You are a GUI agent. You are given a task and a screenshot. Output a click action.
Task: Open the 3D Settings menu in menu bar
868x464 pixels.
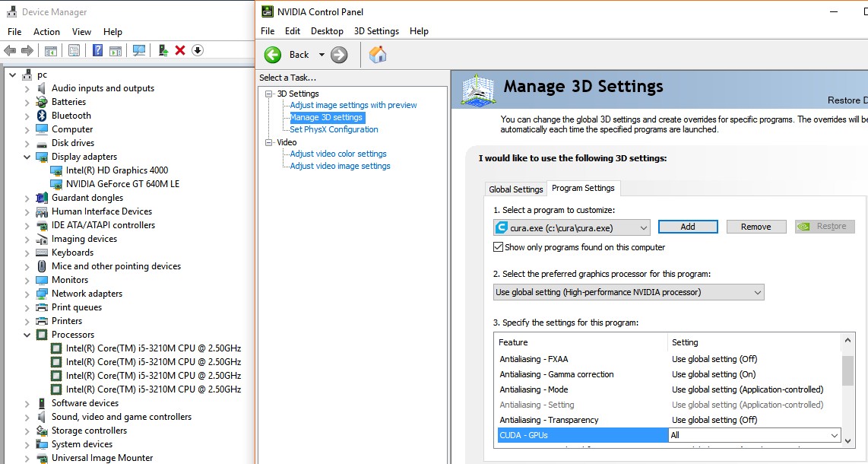(376, 31)
